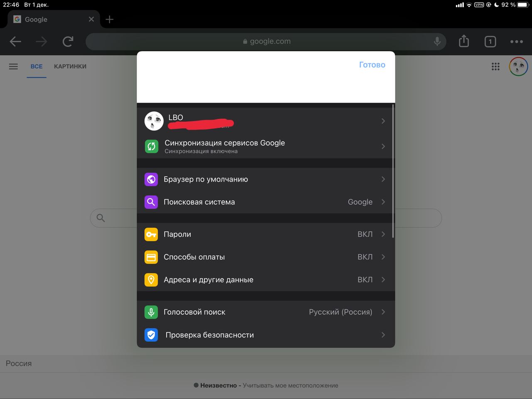The image size is (532, 399).
Task: Tap the VPN status indicator
Action: click(x=479, y=5)
